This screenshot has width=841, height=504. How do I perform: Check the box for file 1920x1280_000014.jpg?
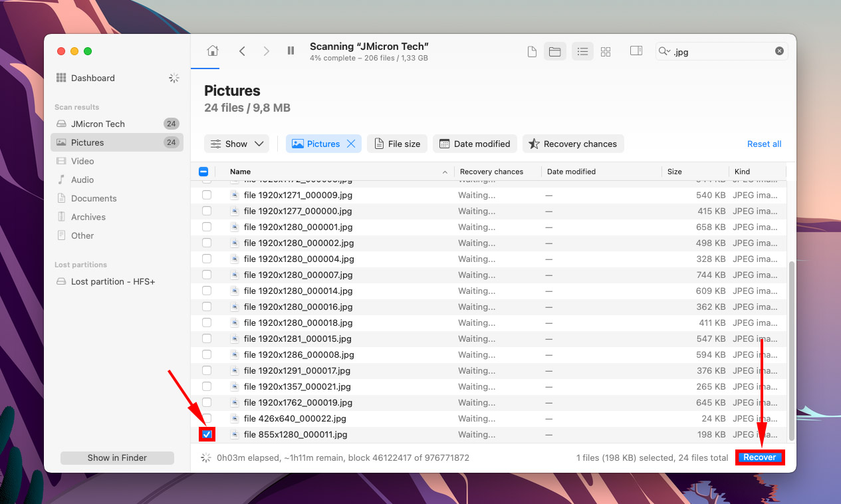207,291
